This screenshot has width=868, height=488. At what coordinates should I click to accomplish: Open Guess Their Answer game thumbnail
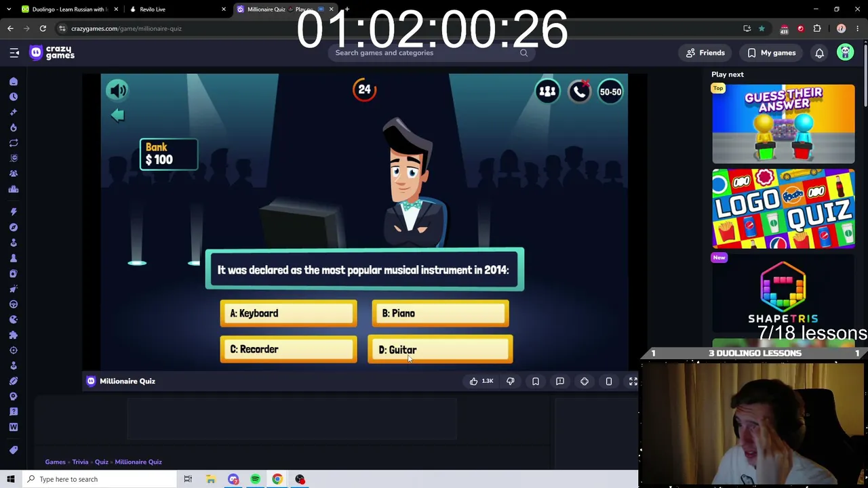783,124
